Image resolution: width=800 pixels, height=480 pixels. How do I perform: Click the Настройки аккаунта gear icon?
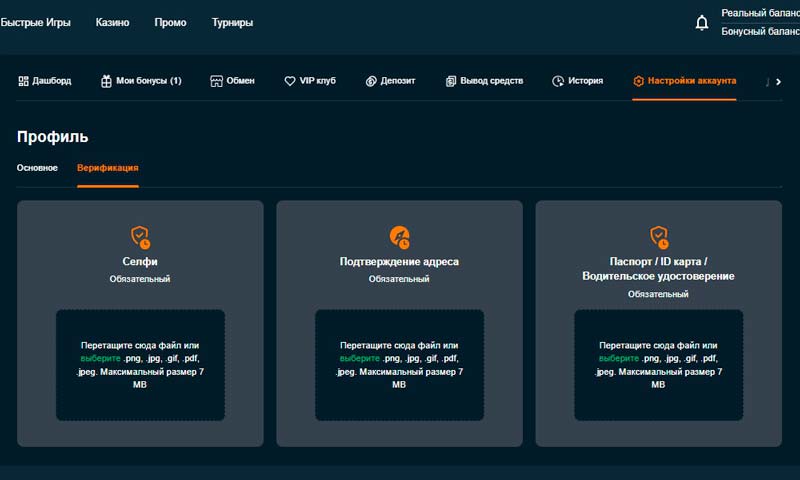click(x=638, y=81)
